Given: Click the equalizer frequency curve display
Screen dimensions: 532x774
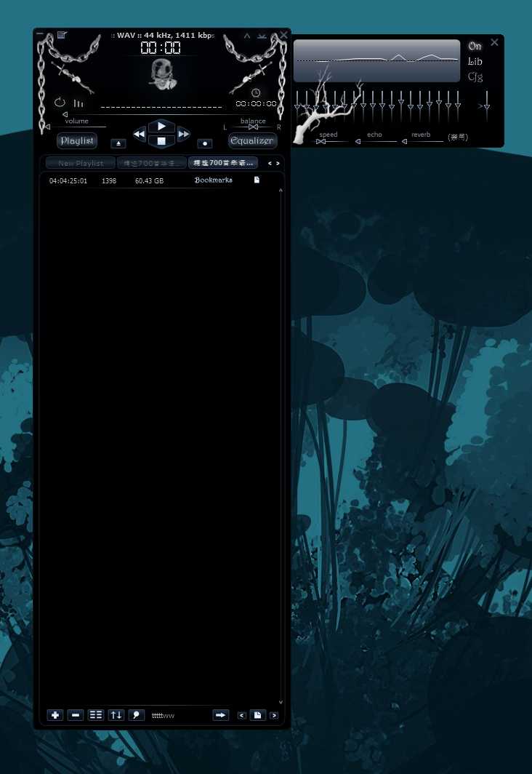Looking at the screenshot, I should [376, 60].
